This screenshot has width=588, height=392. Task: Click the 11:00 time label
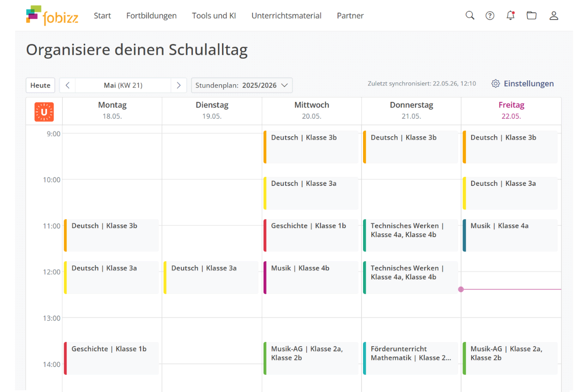coord(51,226)
